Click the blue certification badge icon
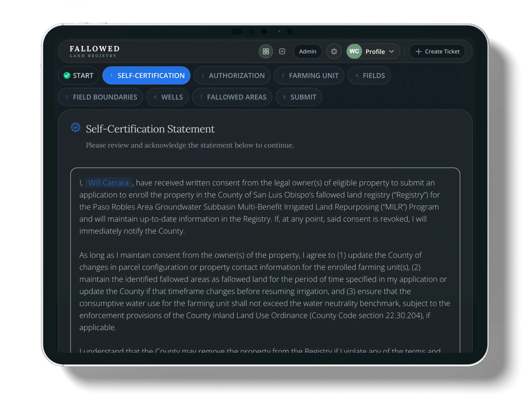Screen dimensions: 532x397 click(75, 127)
